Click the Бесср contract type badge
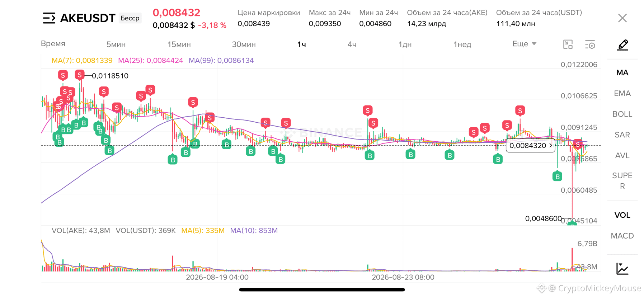This screenshot has height=297, width=644. pos(130,18)
